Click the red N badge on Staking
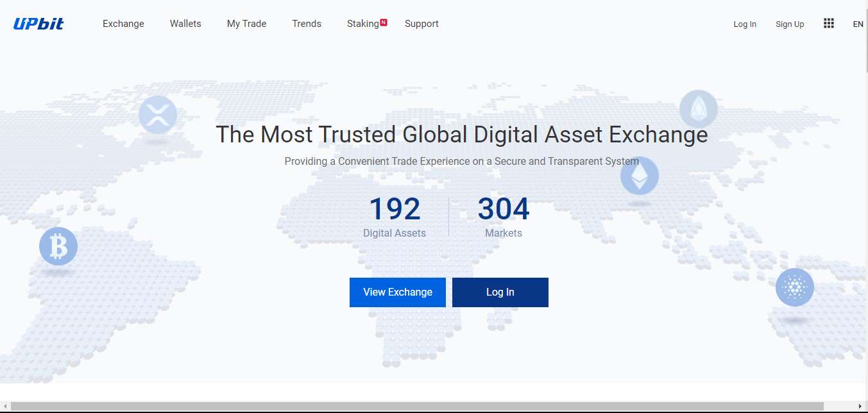Image resolution: width=868 pixels, height=413 pixels. point(384,22)
